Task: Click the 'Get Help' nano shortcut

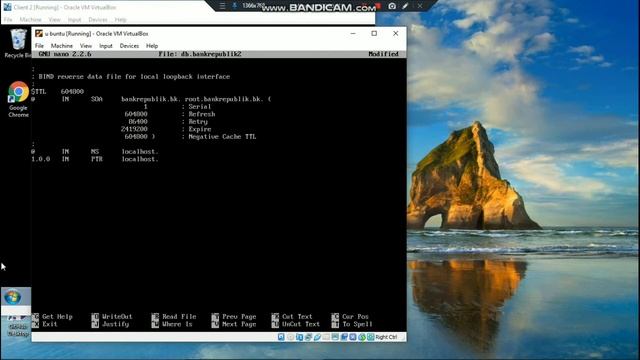Action: (x=52, y=317)
